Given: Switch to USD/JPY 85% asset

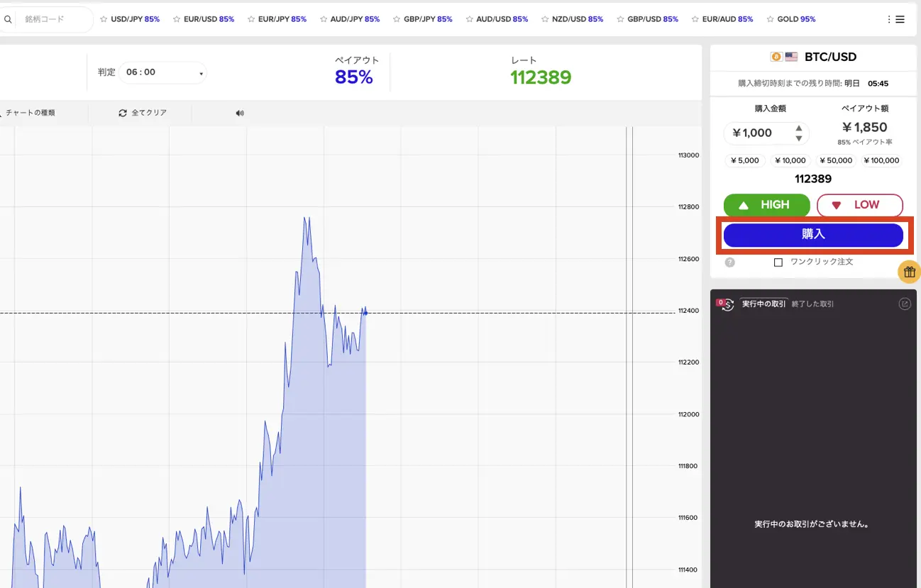Looking at the screenshot, I should [x=136, y=19].
